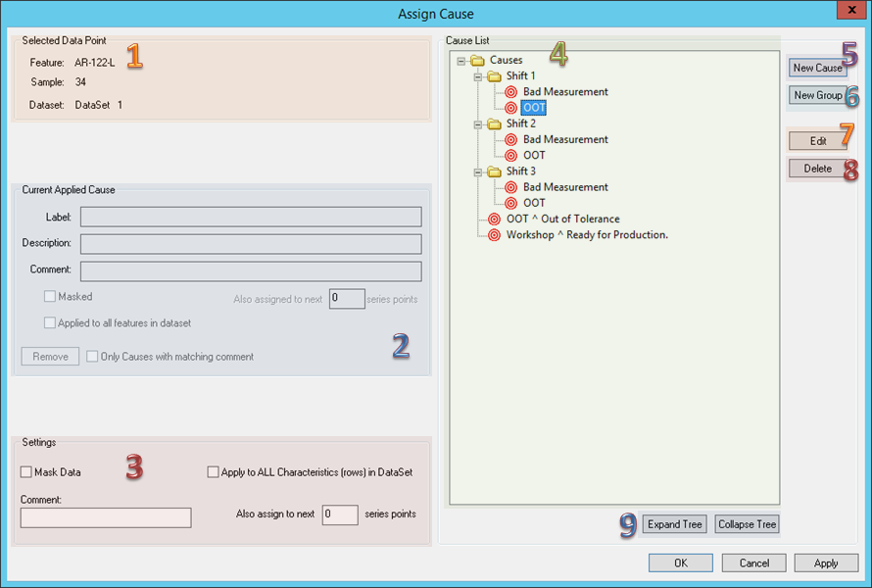Click the Shift 3 folder icon
Image resolution: width=872 pixels, height=588 pixels.
pos(494,171)
